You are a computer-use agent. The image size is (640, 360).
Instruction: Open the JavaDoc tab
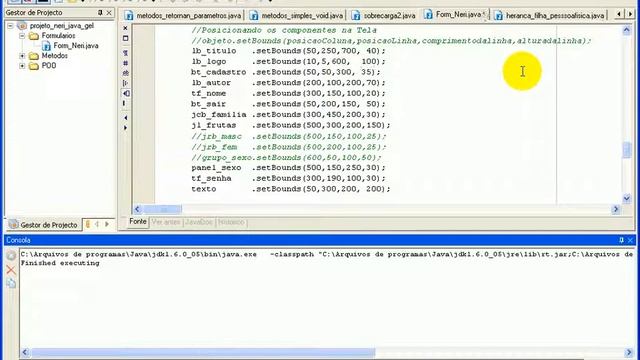199,222
